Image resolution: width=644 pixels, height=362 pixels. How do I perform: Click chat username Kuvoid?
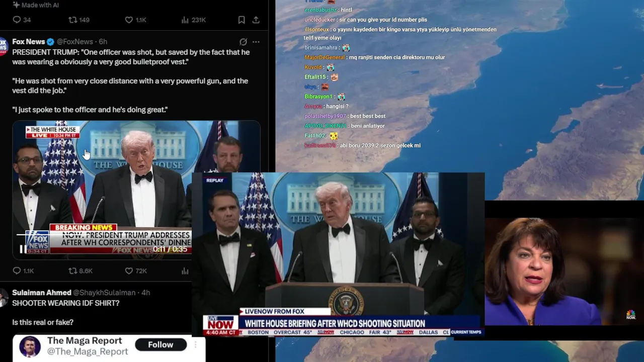(312, 67)
